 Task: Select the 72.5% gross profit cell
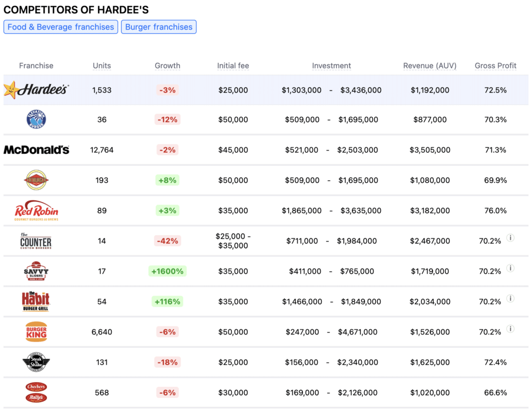point(495,90)
